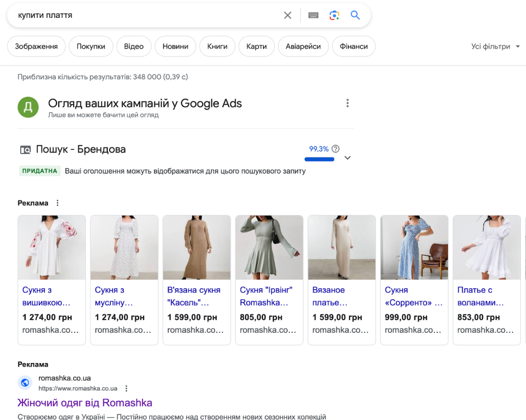
Task: Search by image with Google Lens icon
Action: click(334, 15)
